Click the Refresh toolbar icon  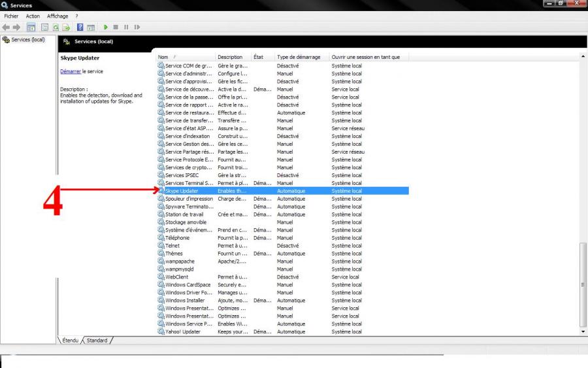click(56, 27)
